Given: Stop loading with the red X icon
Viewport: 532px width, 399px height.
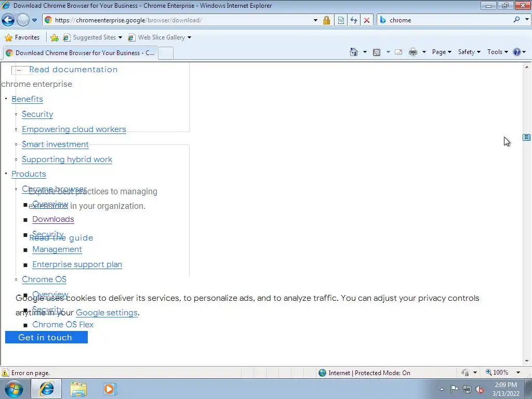Looking at the screenshot, I should [x=366, y=20].
